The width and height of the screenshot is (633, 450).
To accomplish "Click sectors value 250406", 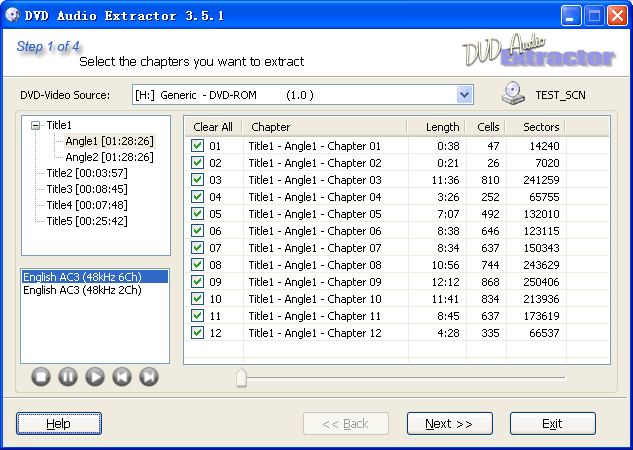I will (x=541, y=282).
